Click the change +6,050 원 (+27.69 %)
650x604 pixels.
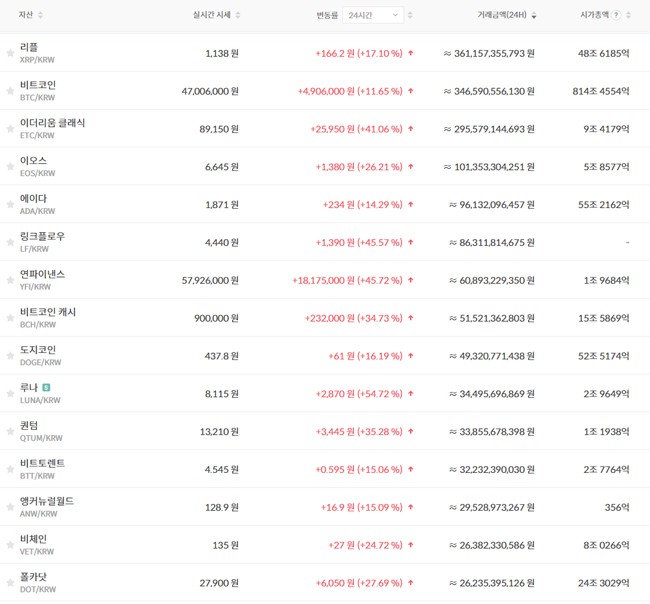359,583
